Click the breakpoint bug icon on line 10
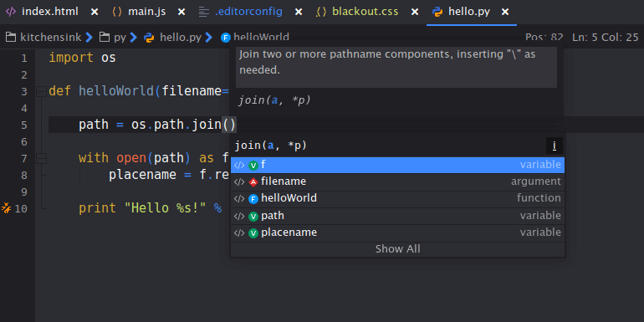 (7, 207)
